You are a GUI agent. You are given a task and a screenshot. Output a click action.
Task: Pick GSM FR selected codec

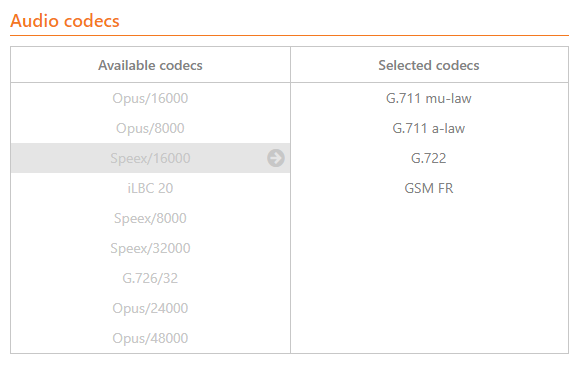[429, 188]
